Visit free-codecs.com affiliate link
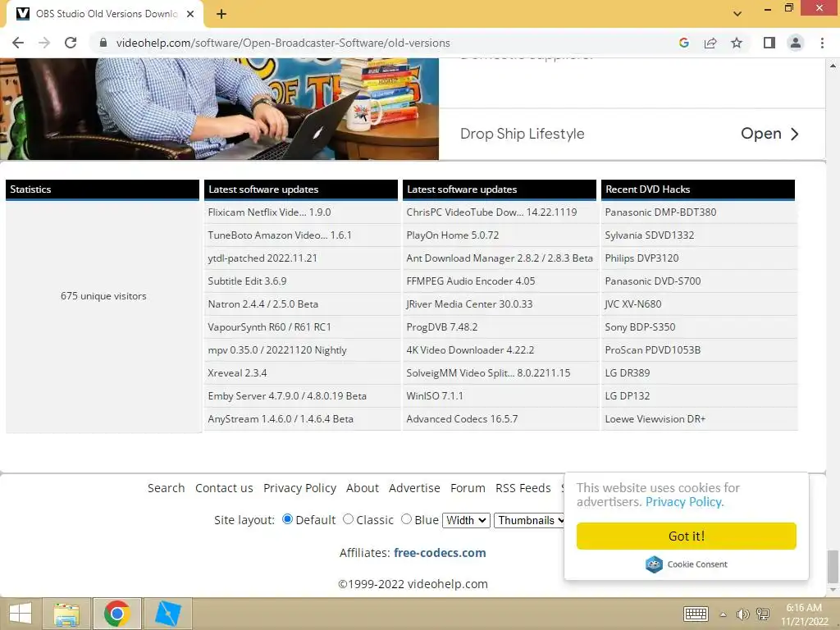The height and width of the screenshot is (630, 840). pyautogui.click(x=440, y=553)
